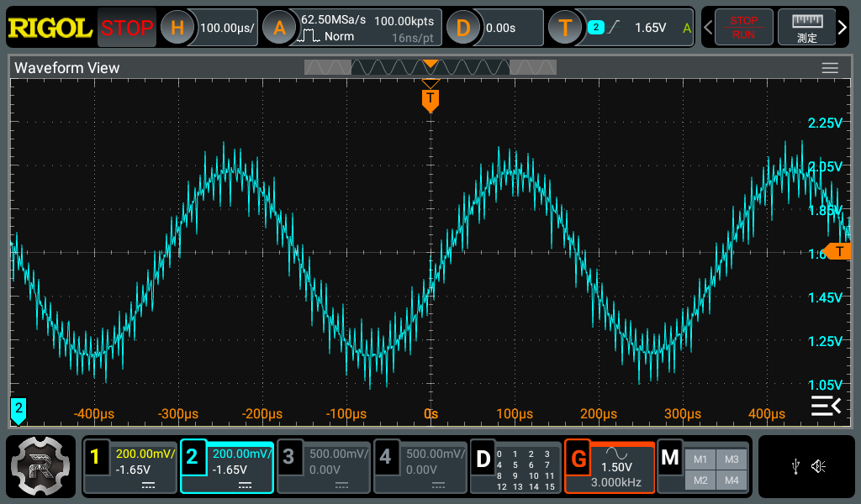
Task: Open the Acquisition (A) settings
Action: (x=279, y=28)
